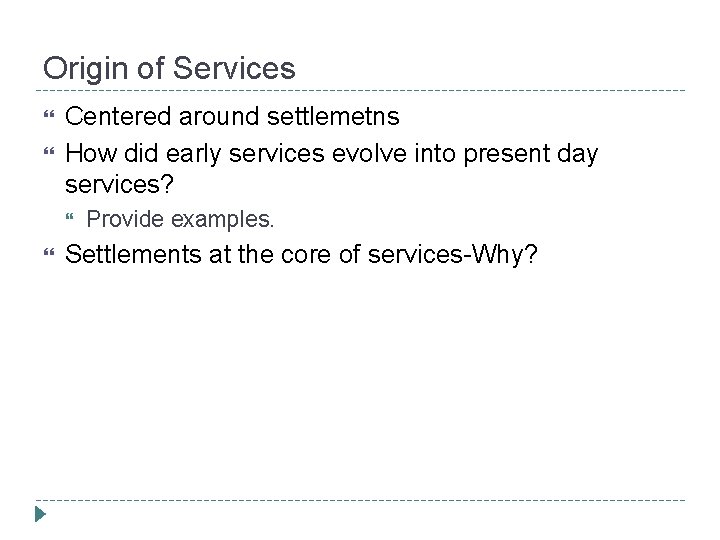Screen dimensions: 720x540
Task: Click sub-bullet marker beside 'Provide examples.'
Action: click(x=71, y=219)
